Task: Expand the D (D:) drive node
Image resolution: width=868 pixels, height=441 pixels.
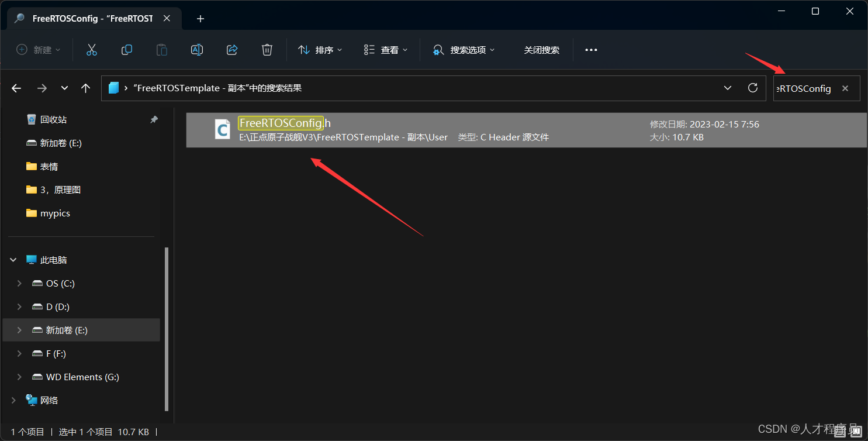Action: [x=19, y=306]
